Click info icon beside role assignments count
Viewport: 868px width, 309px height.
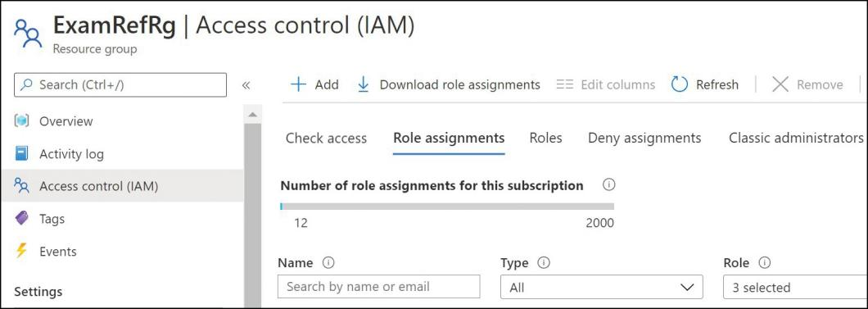tap(608, 185)
